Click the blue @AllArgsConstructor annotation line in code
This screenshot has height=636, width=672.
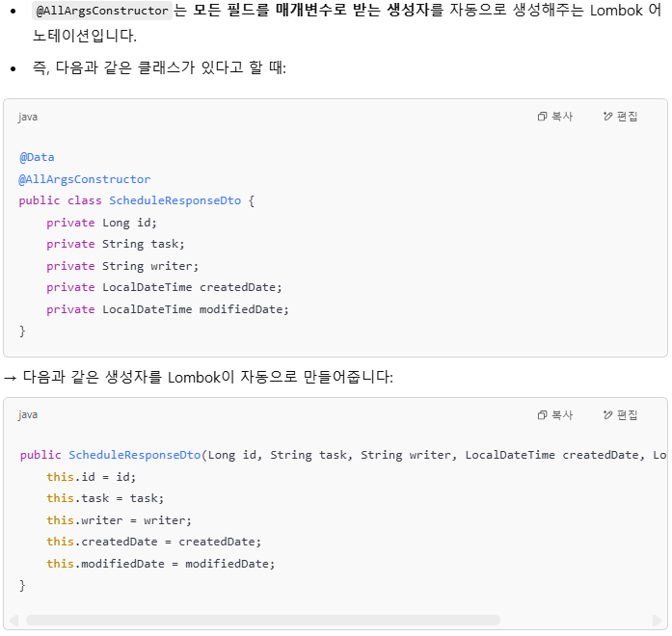click(x=85, y=179)
